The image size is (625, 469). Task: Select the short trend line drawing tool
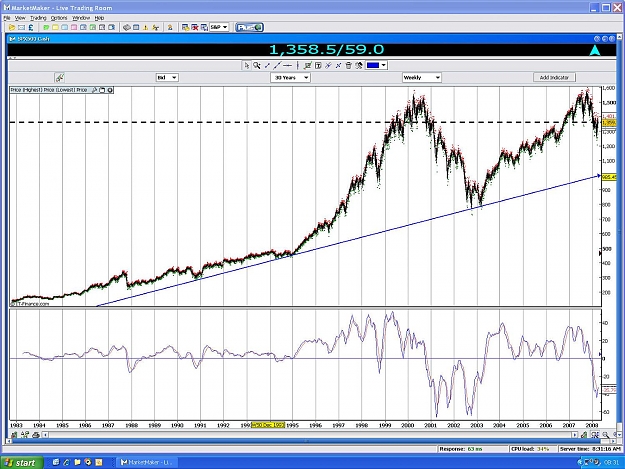(267, 65)
